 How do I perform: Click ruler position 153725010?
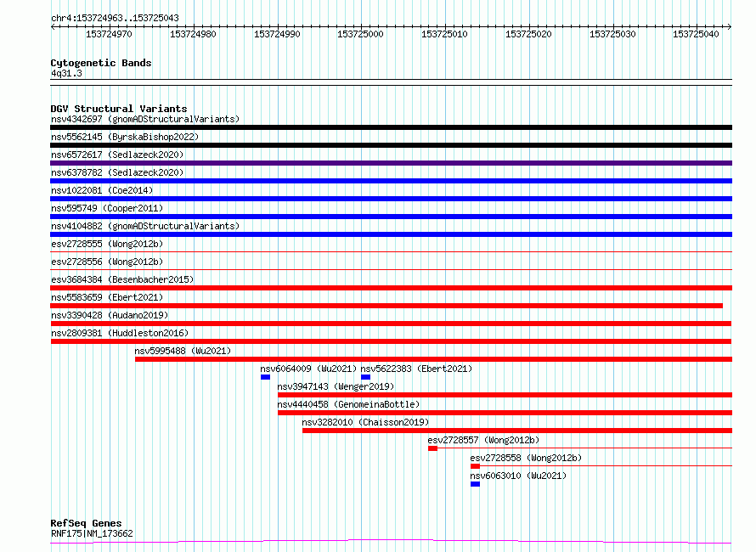tap(444, 34)
